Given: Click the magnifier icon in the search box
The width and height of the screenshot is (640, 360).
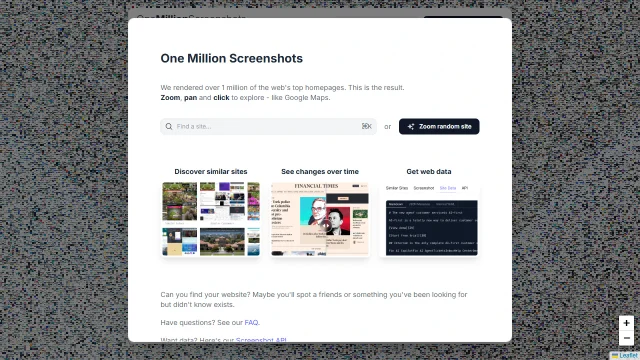Looking at the screenshot, I should (x=169, y=127).
